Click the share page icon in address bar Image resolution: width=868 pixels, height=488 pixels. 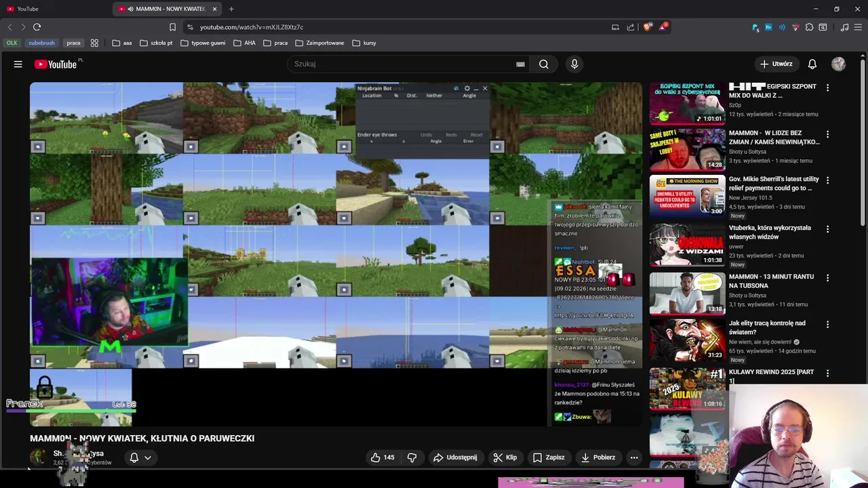coord(631,27)
